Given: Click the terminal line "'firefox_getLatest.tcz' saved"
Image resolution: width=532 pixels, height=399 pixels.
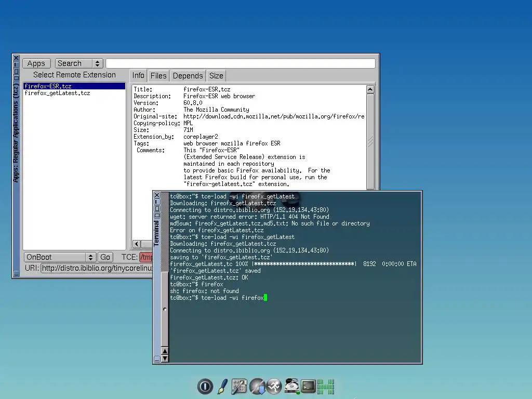Looking at the screenshot, I should 215,270.
